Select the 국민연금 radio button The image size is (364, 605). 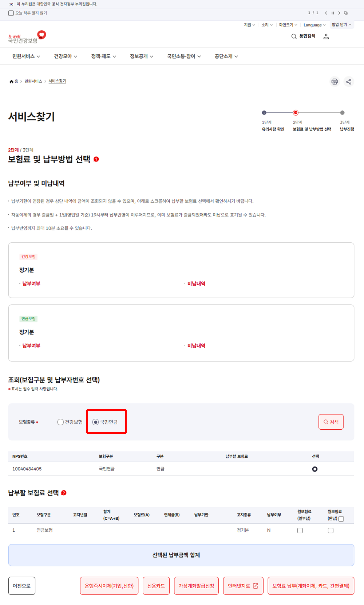[x=95, y=422]
